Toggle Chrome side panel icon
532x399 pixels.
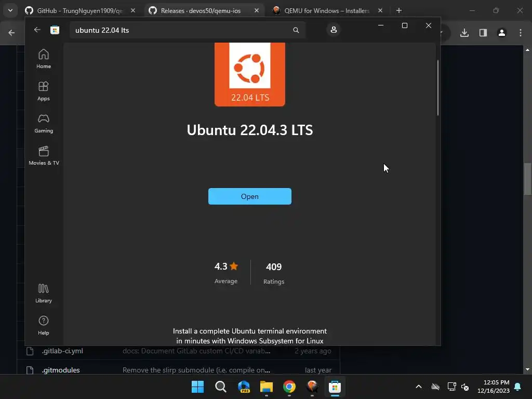[483, 33]
